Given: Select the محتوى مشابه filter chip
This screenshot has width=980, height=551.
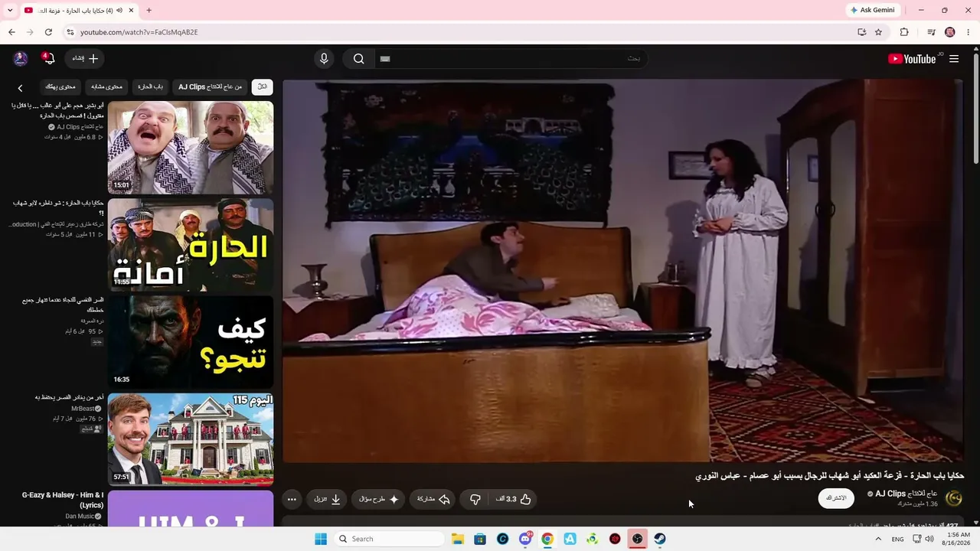Looking at the screenshot, I should click(106, 87).
